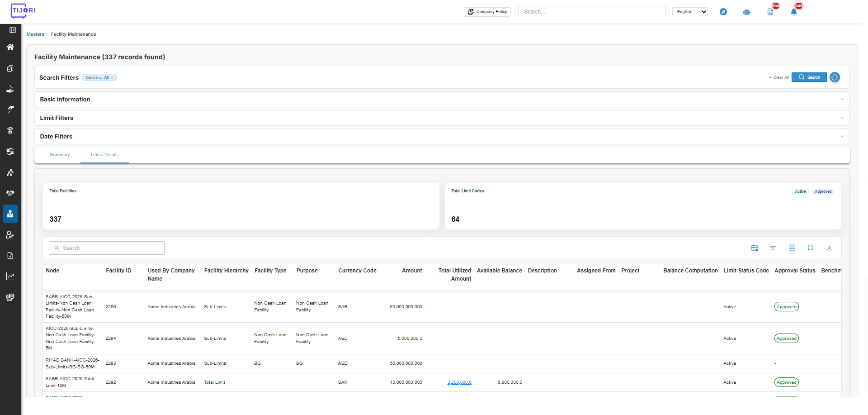Open the 3,200,000.0 utilized amount link
The width and height of the screenshot is (868, 415).
(459, 382)
